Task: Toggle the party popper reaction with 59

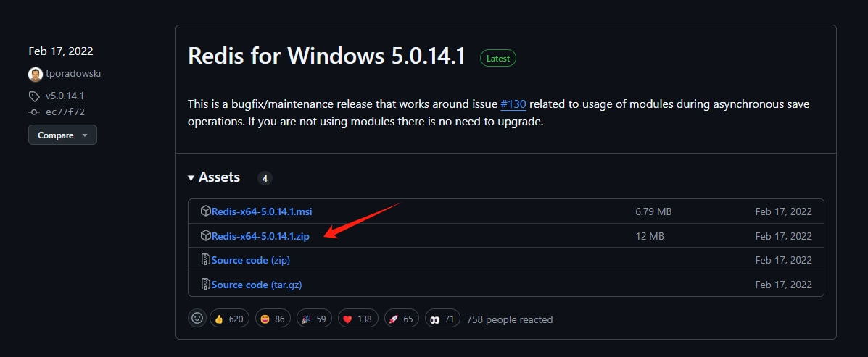Action: (314, 319)
